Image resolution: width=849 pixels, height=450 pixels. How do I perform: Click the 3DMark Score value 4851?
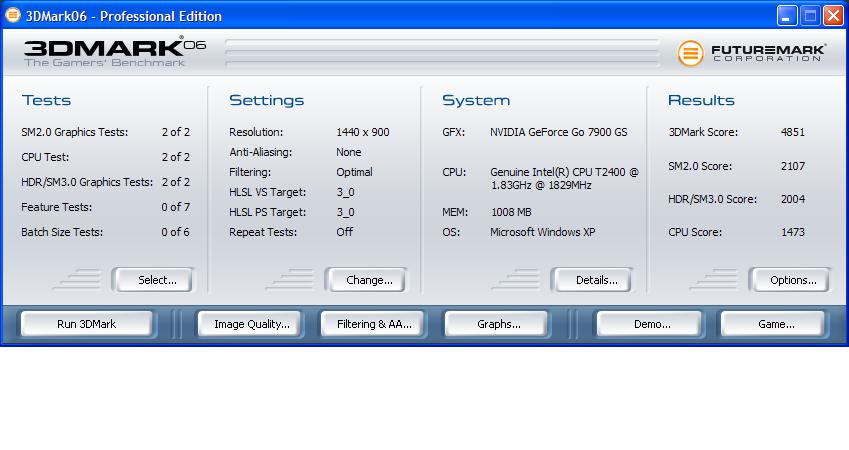pos(793,132)
